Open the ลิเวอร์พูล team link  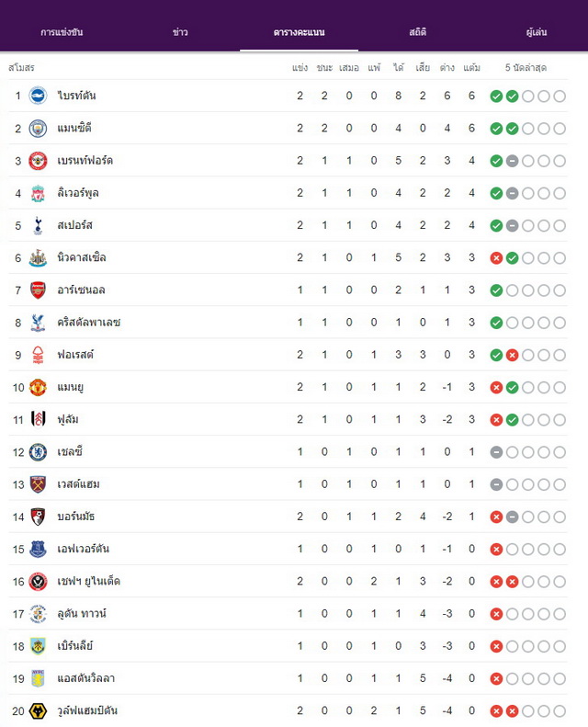pos(78,193)
